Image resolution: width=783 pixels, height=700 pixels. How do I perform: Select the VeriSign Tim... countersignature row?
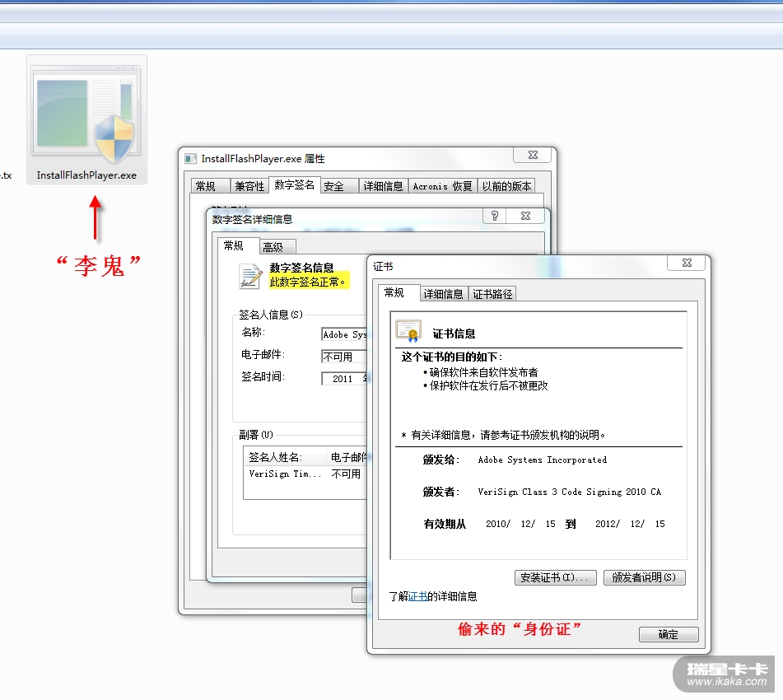pos(305,474)
